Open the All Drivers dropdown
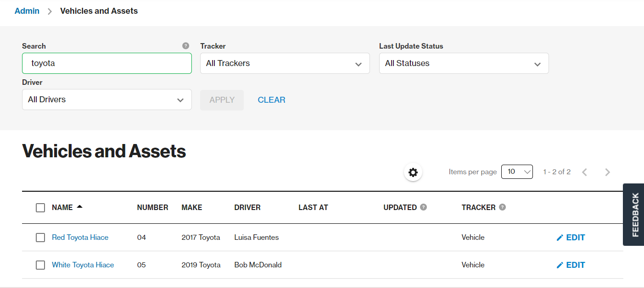The width and height of the screenshot is (644, 288). (x=107, y=100)
